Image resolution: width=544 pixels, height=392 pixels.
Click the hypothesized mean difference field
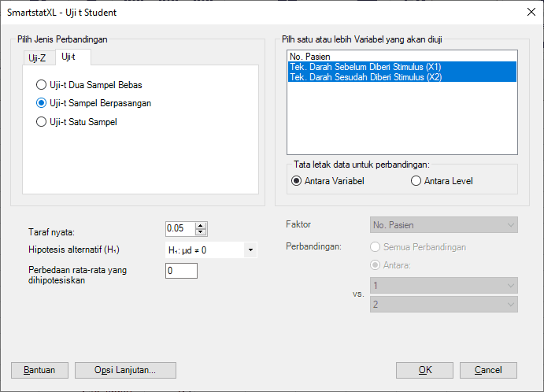[181, 271]
